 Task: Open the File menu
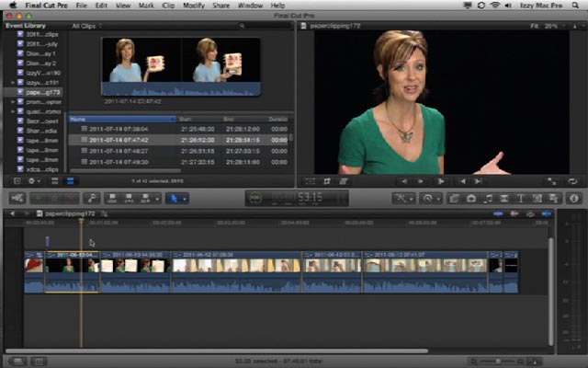coord(82,6)
